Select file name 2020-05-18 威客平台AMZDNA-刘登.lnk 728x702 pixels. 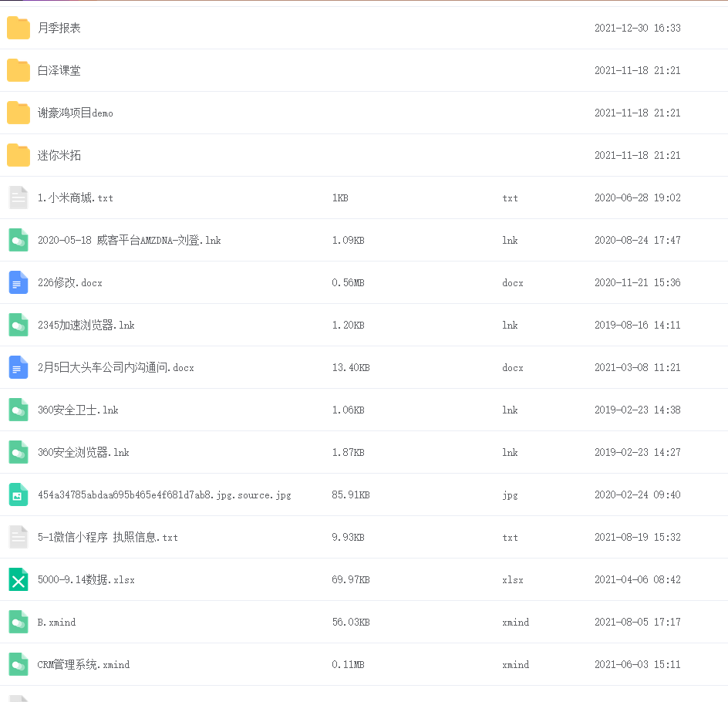click(x=129, y=240)
